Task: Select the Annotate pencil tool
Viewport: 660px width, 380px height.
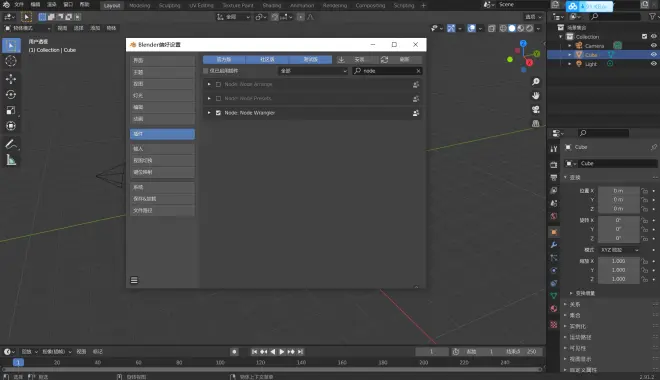Action: [11, 144]
